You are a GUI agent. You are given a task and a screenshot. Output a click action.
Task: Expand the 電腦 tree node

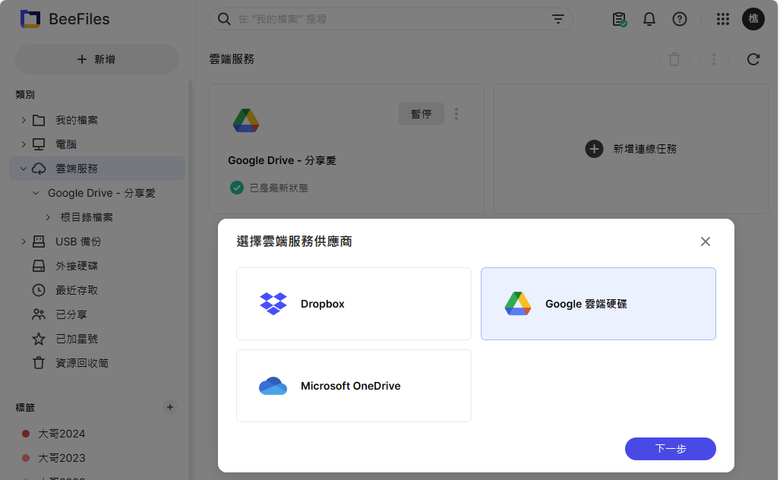tap(23, 144)
